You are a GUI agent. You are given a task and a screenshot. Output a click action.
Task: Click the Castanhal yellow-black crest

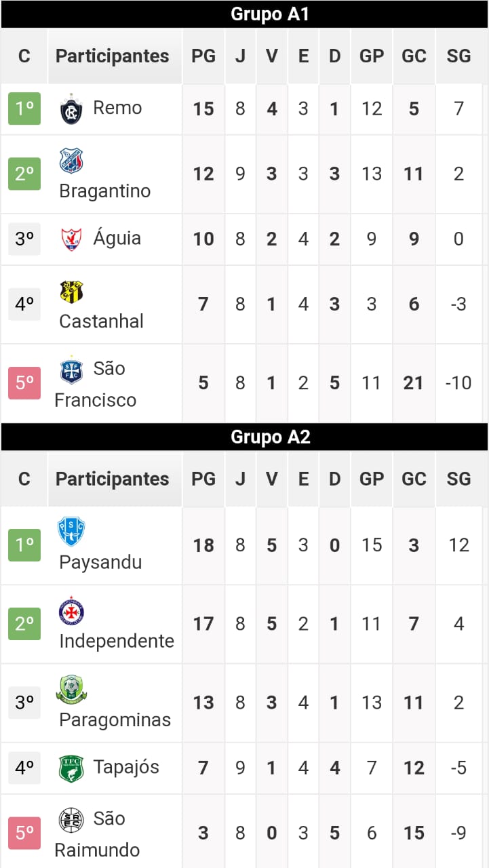[71, 292]
